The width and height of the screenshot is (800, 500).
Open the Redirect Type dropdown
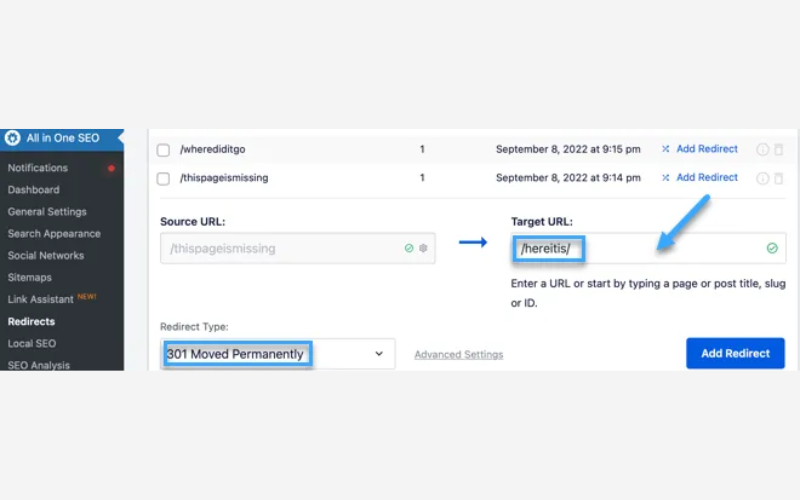coord(277,354)
